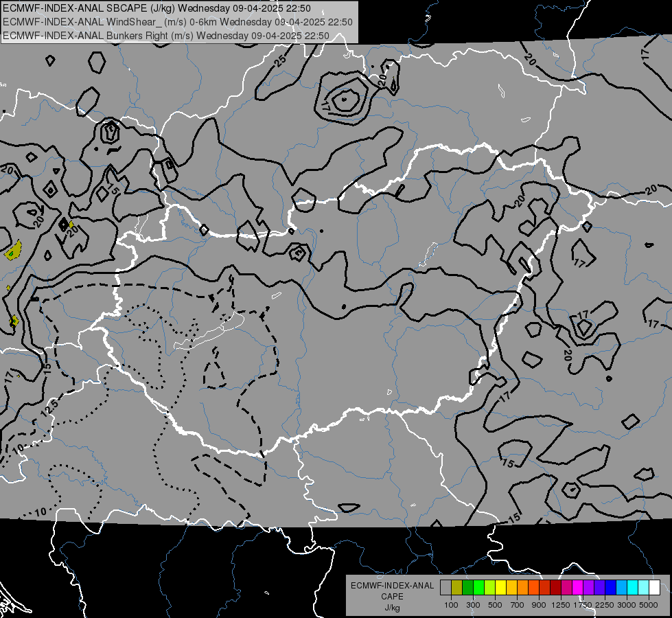Viewport: 672px width, 618px height.
Task: Choose the pure blue legend swatch
Action: pyautogui.click(x=610, y=588)
